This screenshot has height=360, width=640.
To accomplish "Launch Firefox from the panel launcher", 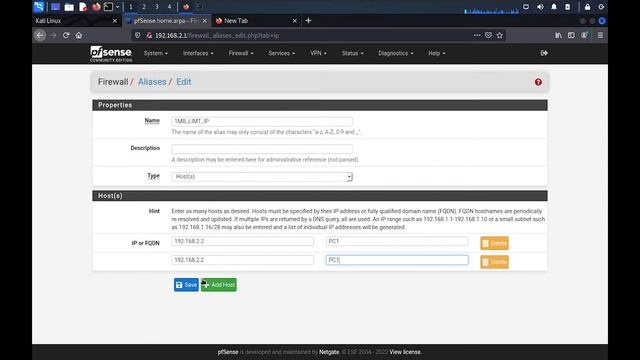I will pyautogui.click(x=96, y=7).
